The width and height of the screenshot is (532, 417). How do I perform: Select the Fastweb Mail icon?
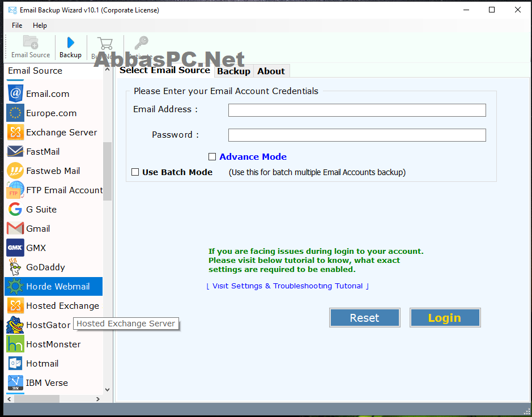[15, 171]
